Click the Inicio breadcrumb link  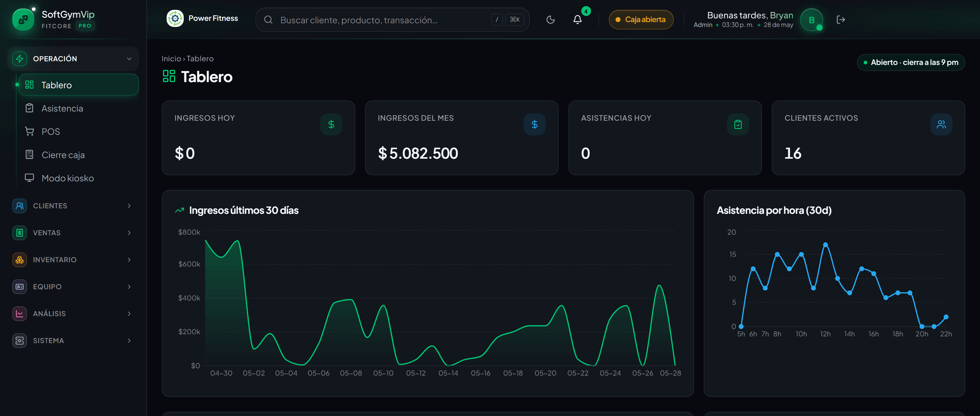(171, 59)
